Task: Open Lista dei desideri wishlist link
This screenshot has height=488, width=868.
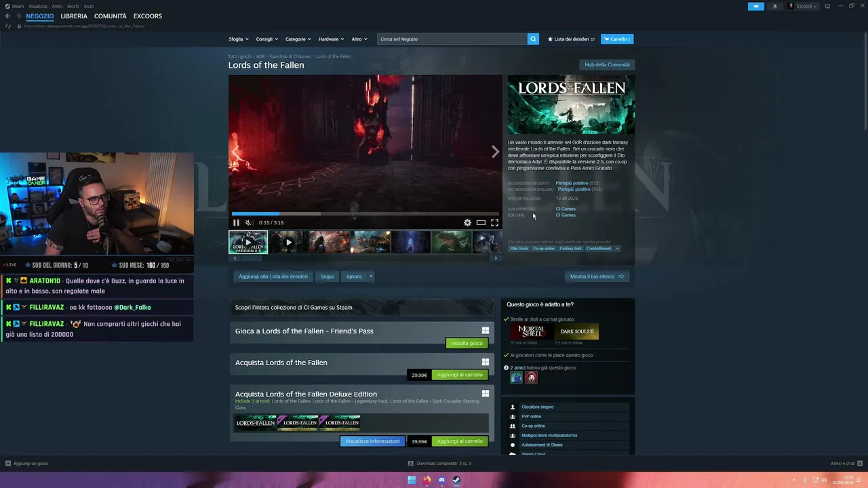Action: click(x=571, y=39)
